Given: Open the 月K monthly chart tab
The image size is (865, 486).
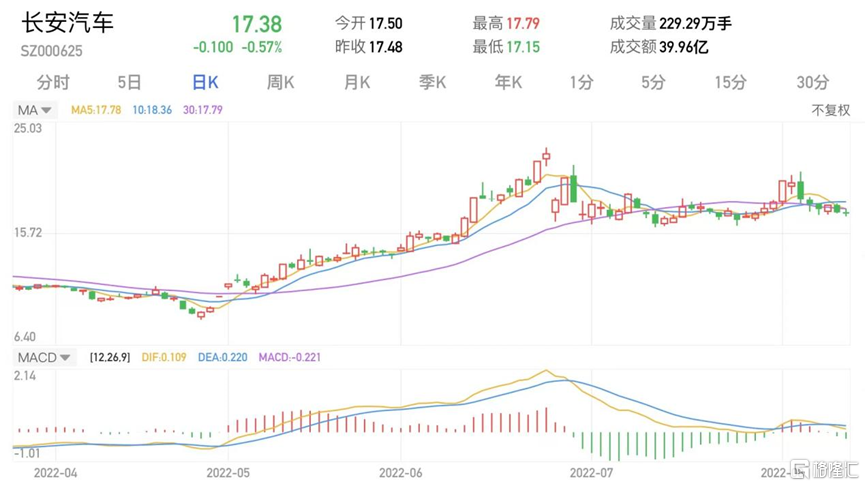Looking at the screenshot, I should (357, 83).
